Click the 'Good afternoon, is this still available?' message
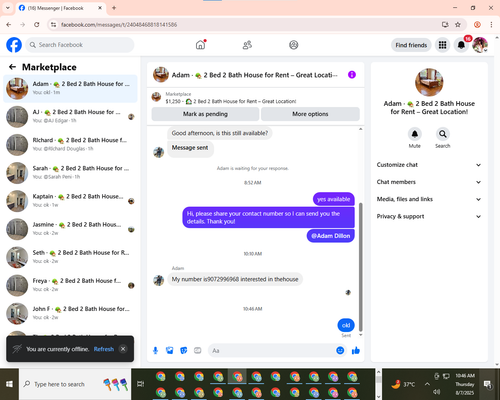Viewport: 500px width, 400px height. tap(220, 133)
